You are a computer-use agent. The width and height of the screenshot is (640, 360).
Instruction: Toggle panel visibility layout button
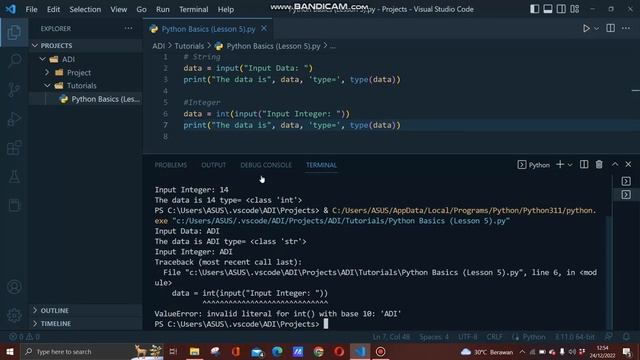(548, 9)
